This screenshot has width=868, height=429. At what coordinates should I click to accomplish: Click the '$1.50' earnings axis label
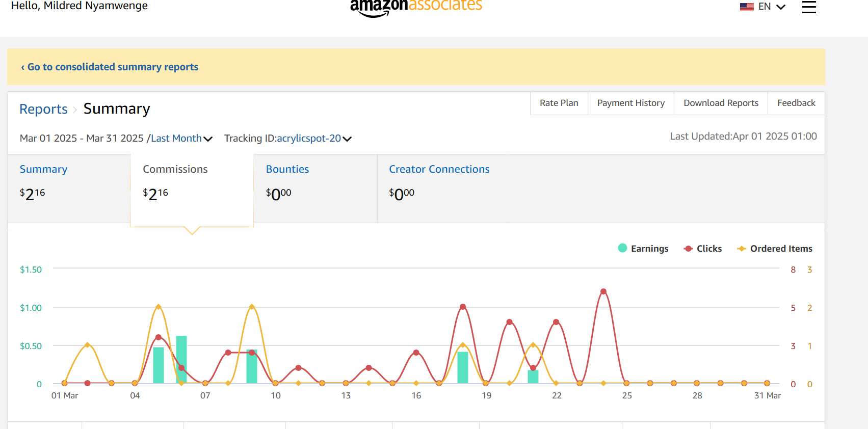[x=31, y=270]
